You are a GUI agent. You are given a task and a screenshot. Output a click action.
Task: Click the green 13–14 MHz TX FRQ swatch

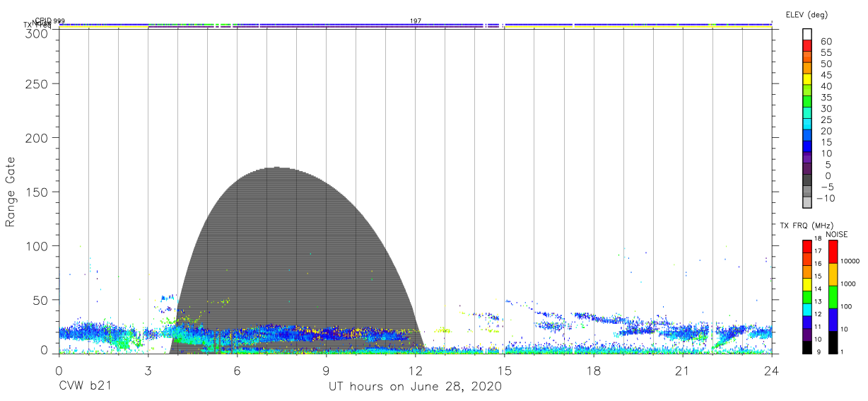pyautogui.click(x=807, y=296)
